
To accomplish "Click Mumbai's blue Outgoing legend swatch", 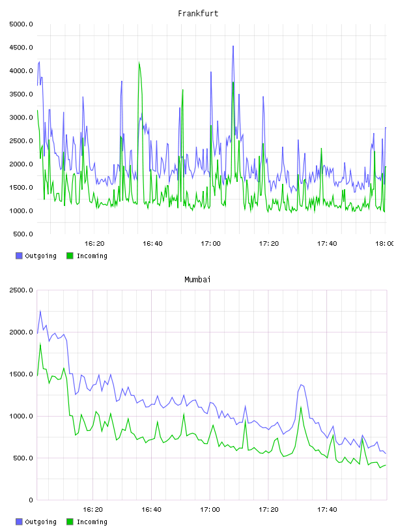I will [x=19, y=522].
